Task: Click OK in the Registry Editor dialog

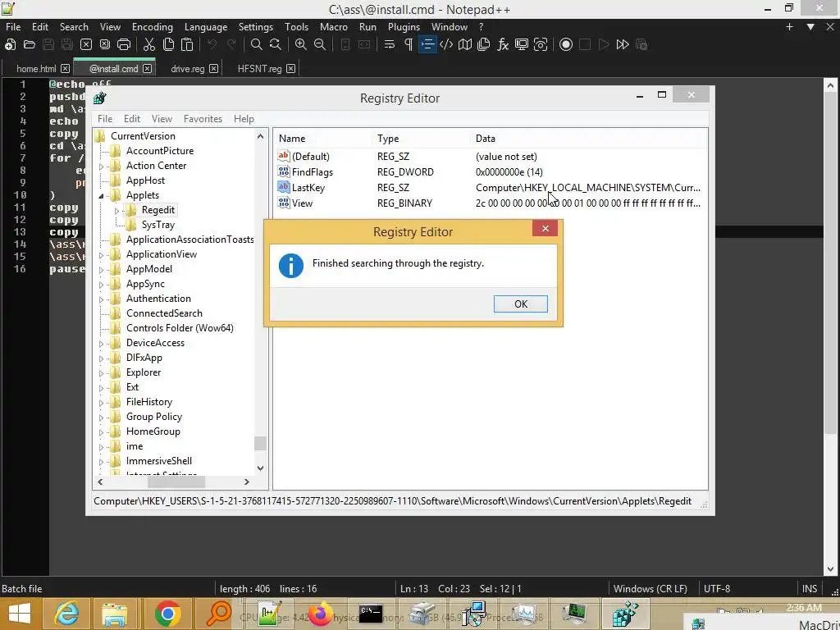Action: pyautogui.click(x=521, y=304)
